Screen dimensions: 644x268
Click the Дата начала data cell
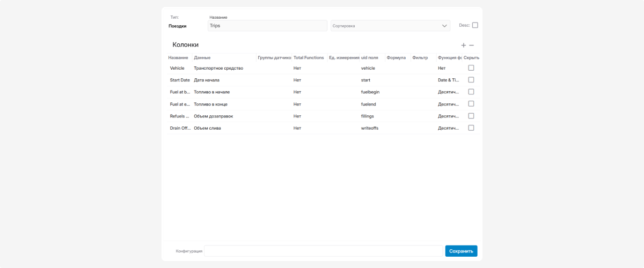click(x=208, y=80)
